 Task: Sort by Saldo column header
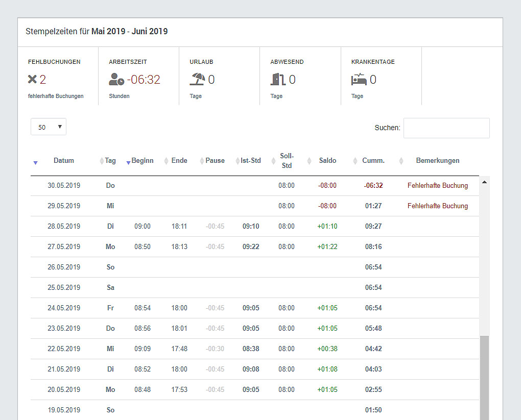[327, 161]
